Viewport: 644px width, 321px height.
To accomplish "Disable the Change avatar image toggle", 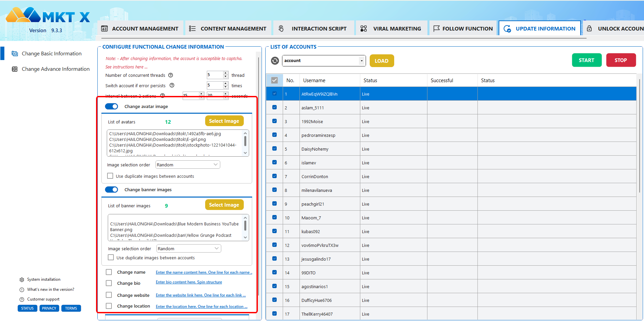I will tap(111, 106).
